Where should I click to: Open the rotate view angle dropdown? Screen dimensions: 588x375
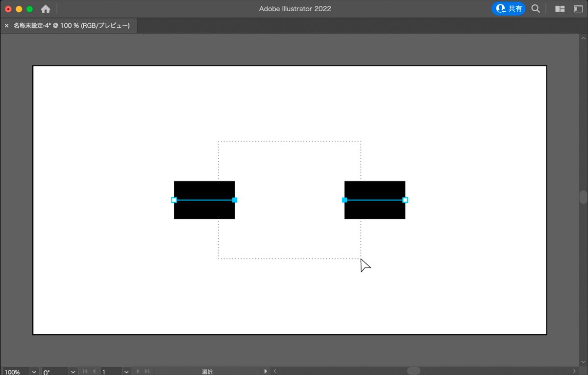(73, 372)
